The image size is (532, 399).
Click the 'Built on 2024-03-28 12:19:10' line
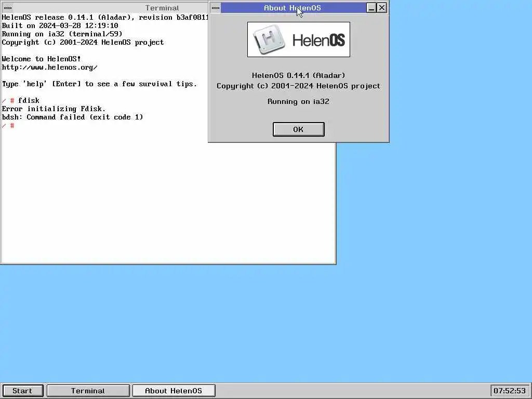[x=60, y=26]
